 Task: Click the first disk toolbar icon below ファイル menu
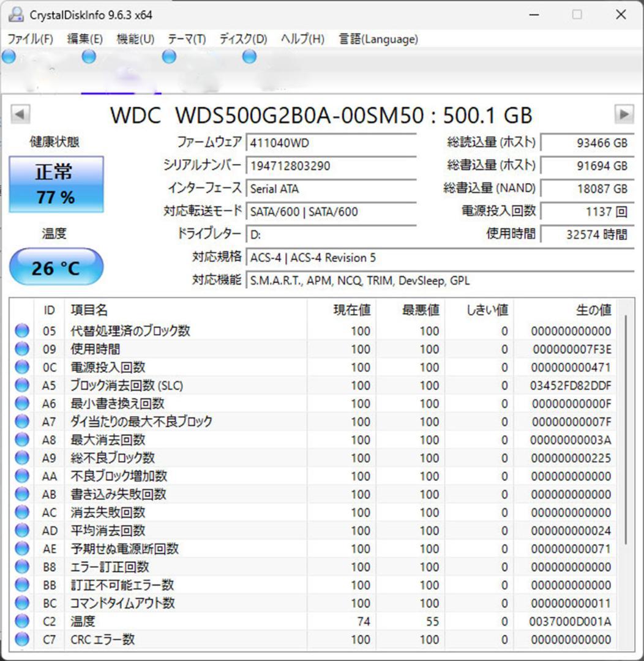coord(8,56)
